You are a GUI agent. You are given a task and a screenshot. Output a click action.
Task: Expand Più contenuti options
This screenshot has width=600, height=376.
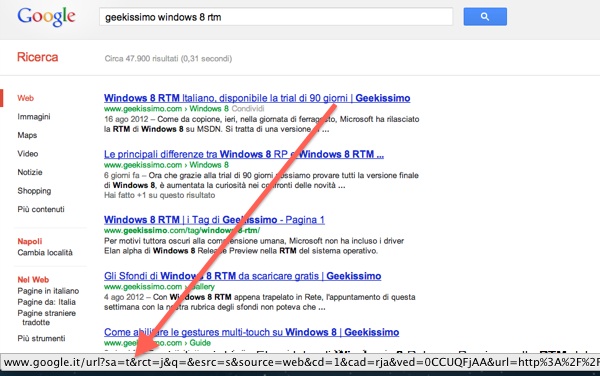coord(41,209)
